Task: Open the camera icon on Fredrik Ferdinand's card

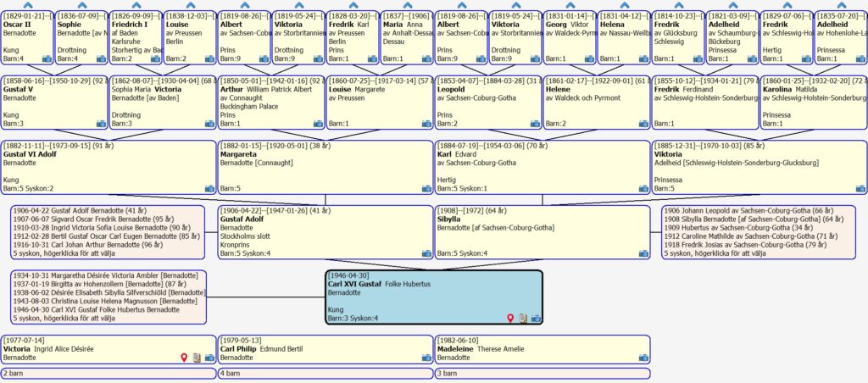Action: (753, 124)
